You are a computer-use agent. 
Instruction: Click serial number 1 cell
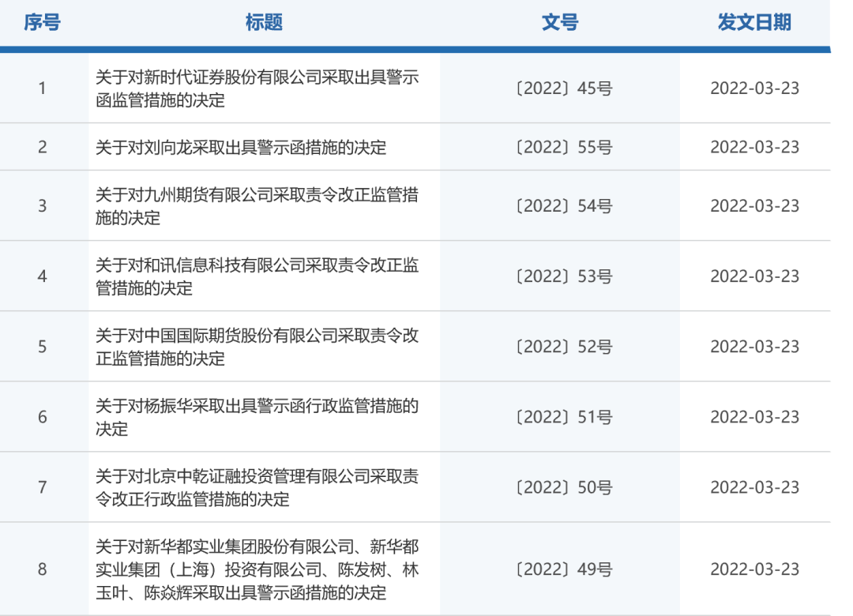point(43,88)
